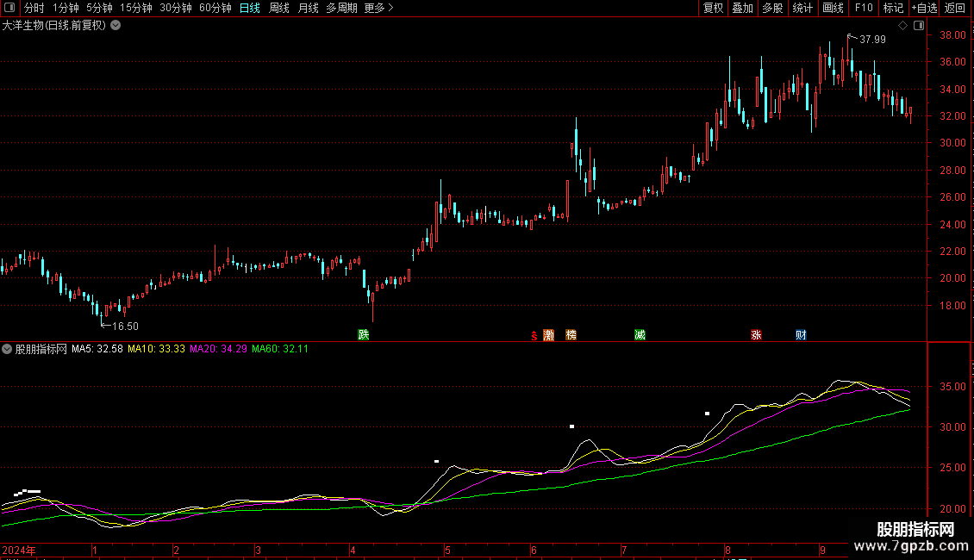Select the 60分钟 period tab
This screenshot has height=560, width=974.
click(215, 8)
